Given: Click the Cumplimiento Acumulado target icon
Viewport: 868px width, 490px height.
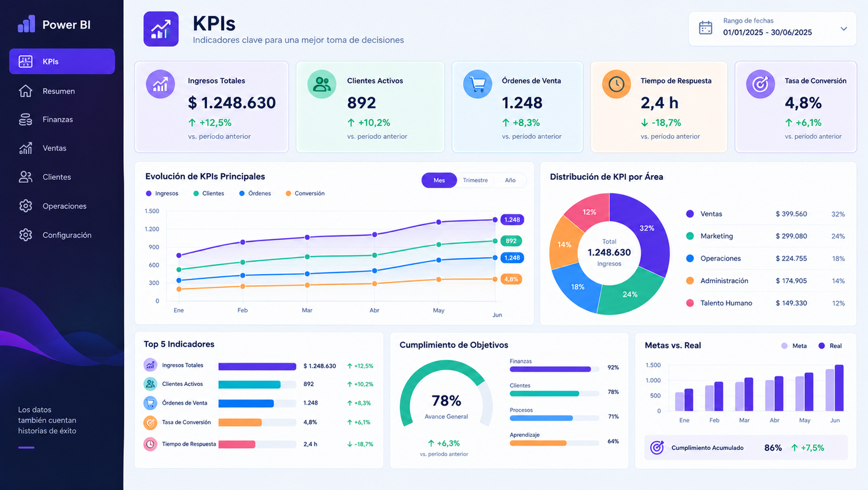Looking at the screenshot, I should 657,448.
